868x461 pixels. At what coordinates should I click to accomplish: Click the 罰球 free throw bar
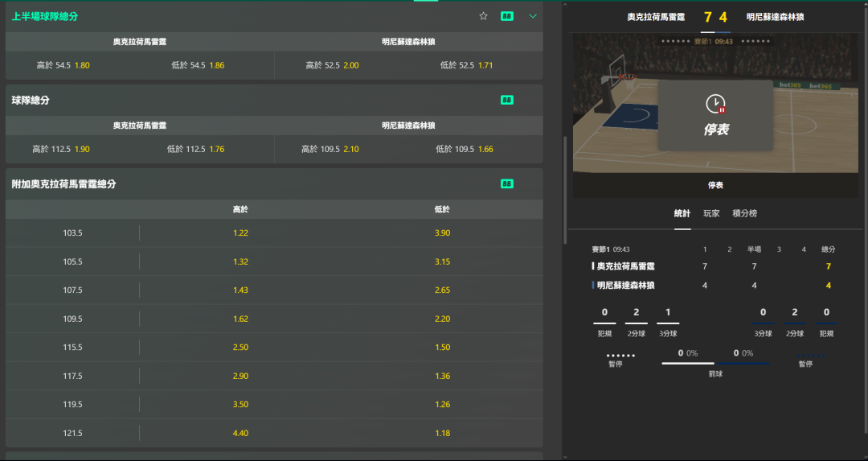[715, 364]
